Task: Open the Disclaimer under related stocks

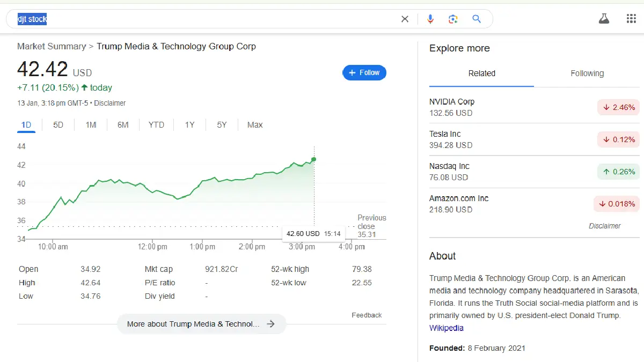Action: point(605,226)
